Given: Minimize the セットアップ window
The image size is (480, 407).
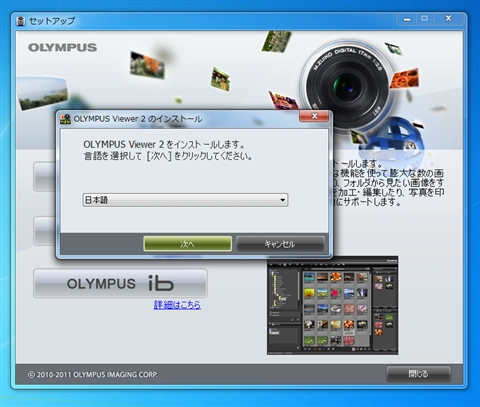Looking at the screenshot, I should (407, 19).
